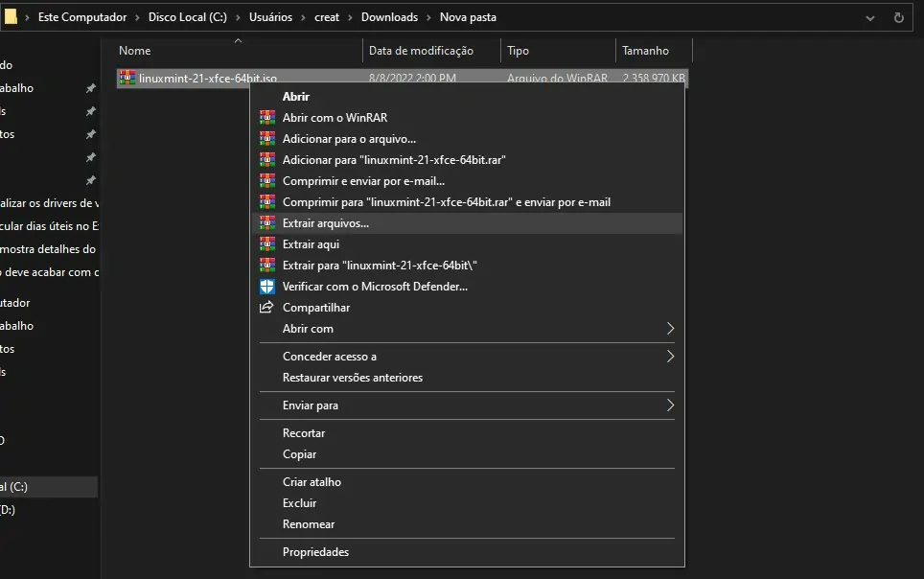Select 'Adicionar para "linuxmint-21-xfce-64bit.rar"'
Viewport: 924px width, 579px height.
[x=467, y=160]
